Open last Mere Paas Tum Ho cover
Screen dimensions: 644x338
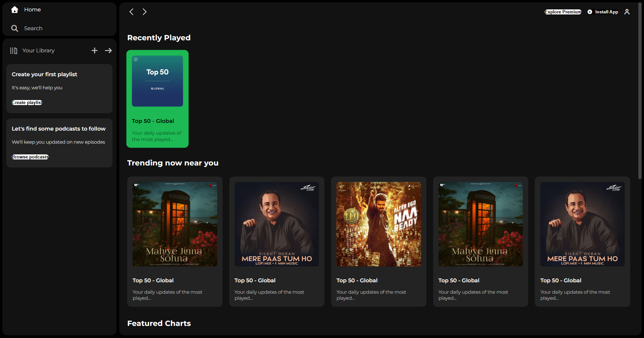[x=583, y=224]
